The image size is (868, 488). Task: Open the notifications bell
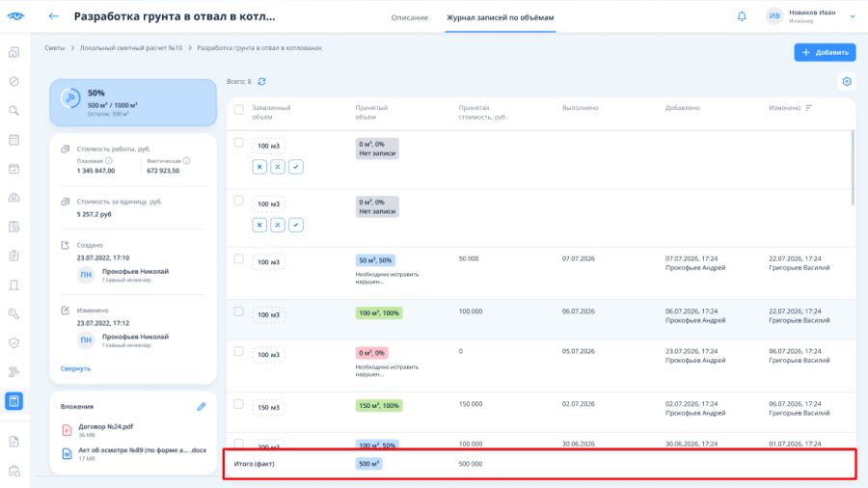click(x=742, y=16)
